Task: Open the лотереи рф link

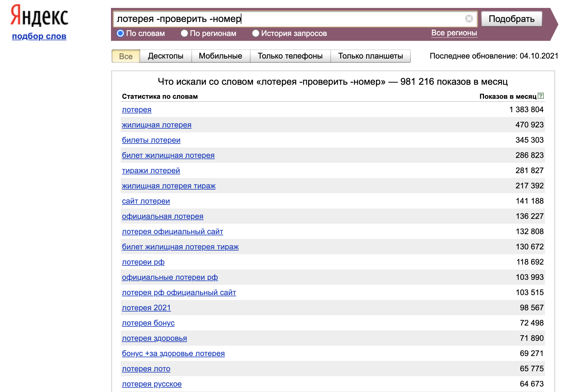Action: 143,262
